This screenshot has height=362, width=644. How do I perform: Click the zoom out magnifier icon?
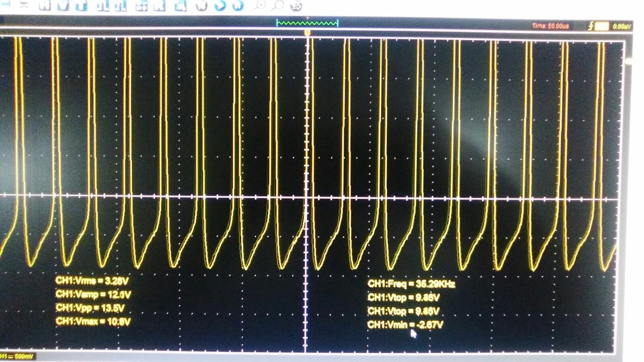(x=278, y=5)
